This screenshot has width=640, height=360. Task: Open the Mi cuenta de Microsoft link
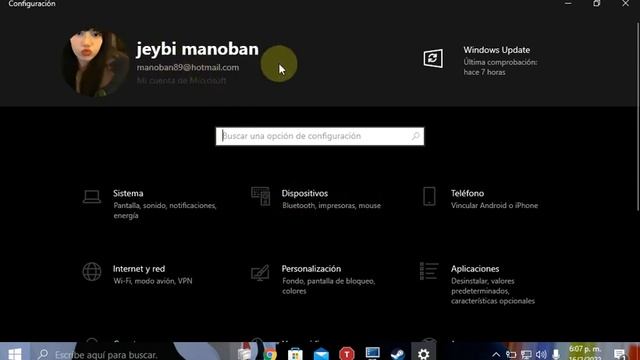pos(181,80)
